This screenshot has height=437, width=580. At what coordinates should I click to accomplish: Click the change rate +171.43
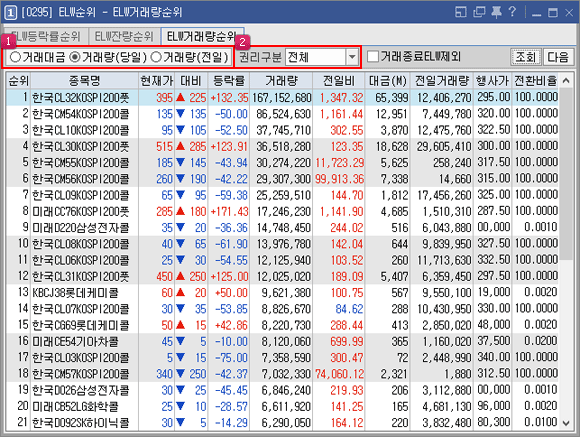(229, 212)
